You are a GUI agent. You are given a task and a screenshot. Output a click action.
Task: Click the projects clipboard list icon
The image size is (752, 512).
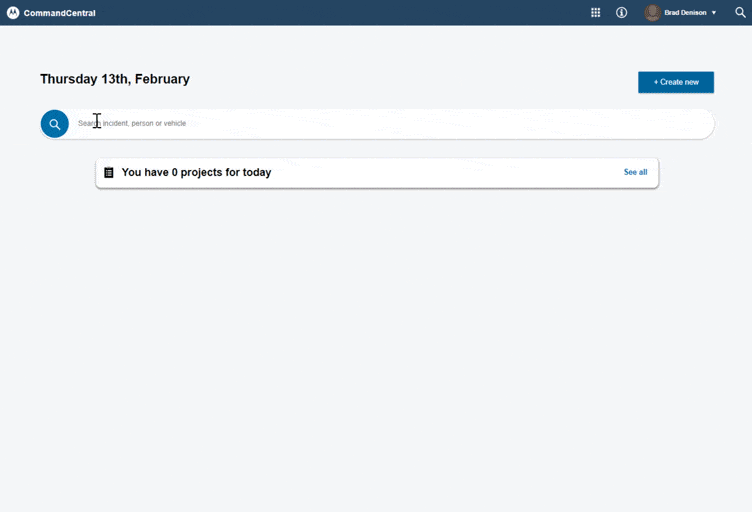point(109,173)
